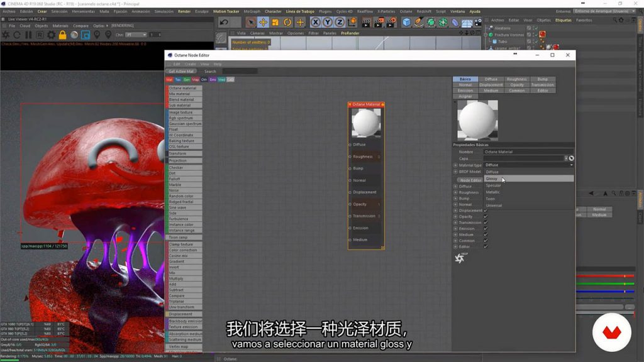This screenshot has width=644, height=362.
Task: Collapse the Fractura Voronoi tree item
Action: (x=486, y=35)
